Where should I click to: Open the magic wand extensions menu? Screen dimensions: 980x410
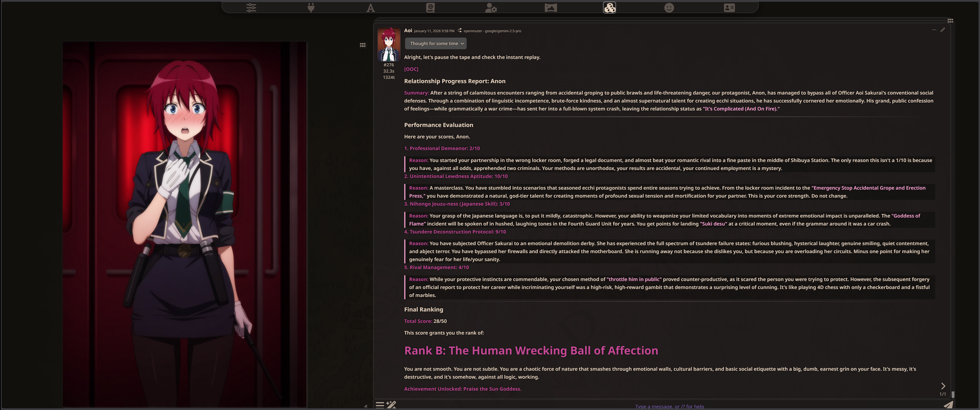click(x=391, y=405)
